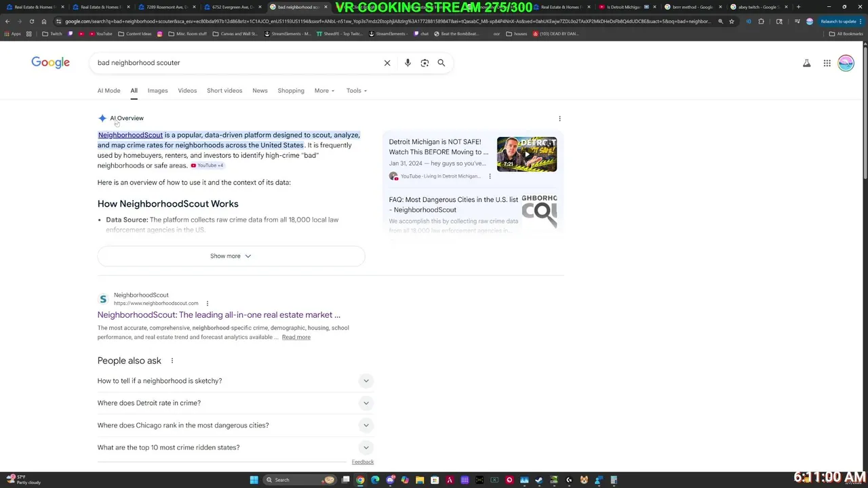Open the Misc. Room stuff bookmark folder

coord(189,34)
